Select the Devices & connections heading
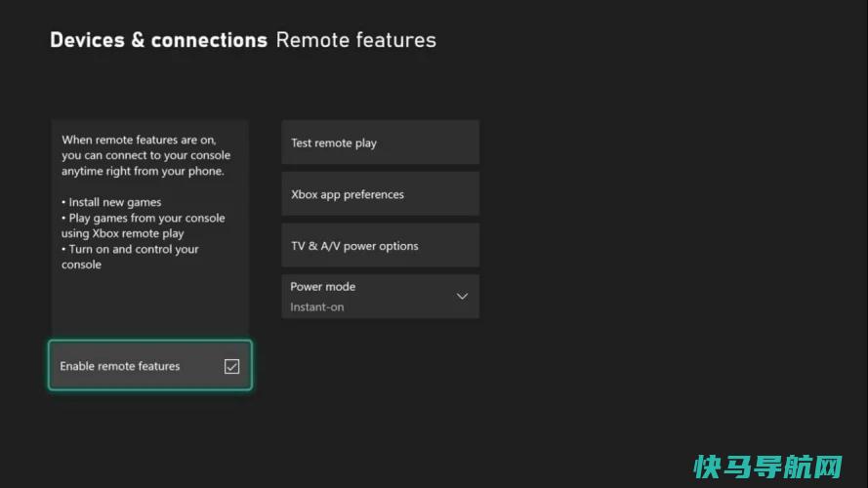This screenshot has height=488, width=868. tap(159, 40)
